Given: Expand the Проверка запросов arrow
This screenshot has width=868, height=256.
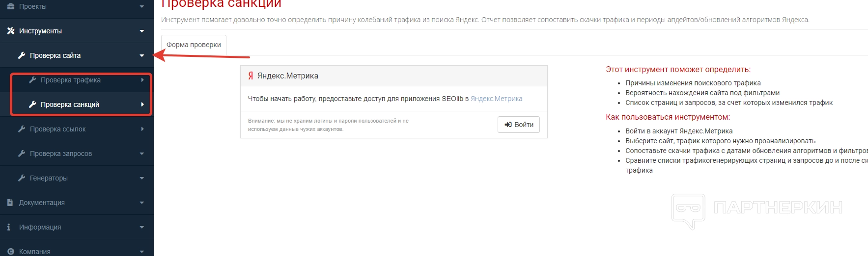Looking at the screenshot, I should coord(142,154).
